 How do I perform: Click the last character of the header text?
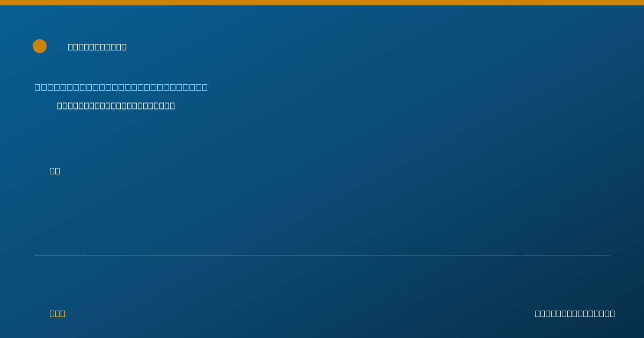124,47
